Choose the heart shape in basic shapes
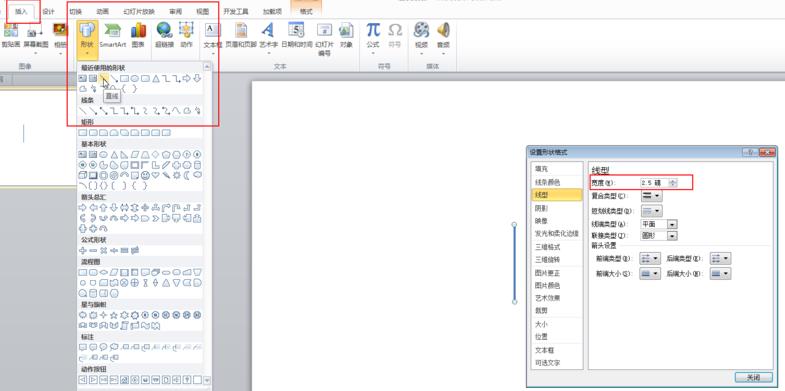The width and height of the screenshot is (785, 391). (156, 175)
